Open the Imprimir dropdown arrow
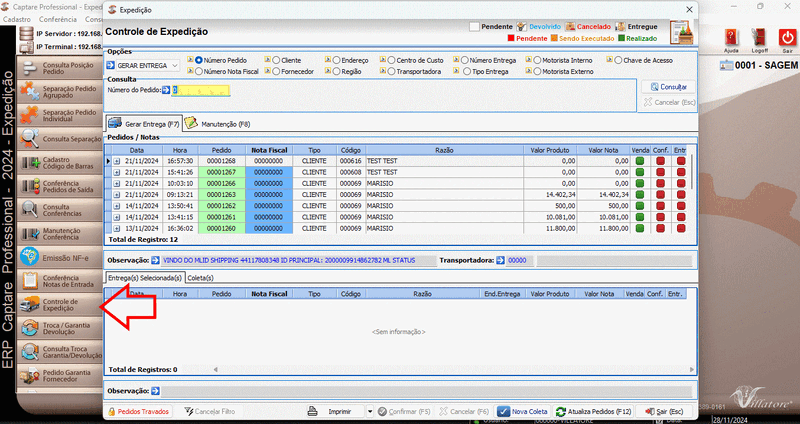This screenshot has height=424, width=800. pos(370,411)
